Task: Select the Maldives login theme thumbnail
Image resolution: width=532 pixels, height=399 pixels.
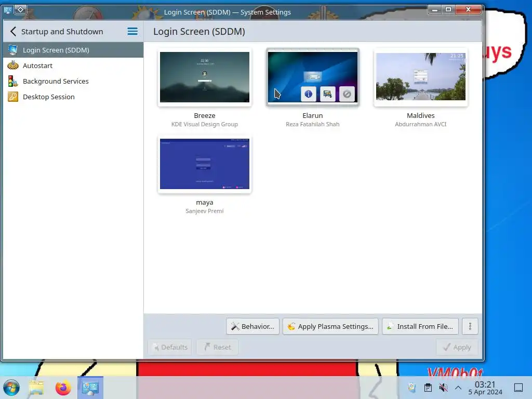Action: (421, 76)
